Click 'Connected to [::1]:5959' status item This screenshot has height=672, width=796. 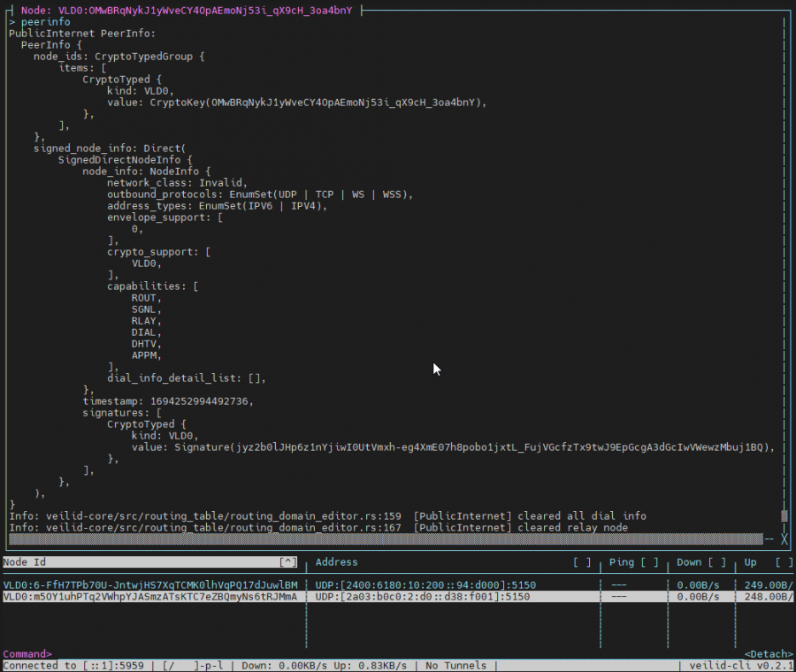coord(77,666)
